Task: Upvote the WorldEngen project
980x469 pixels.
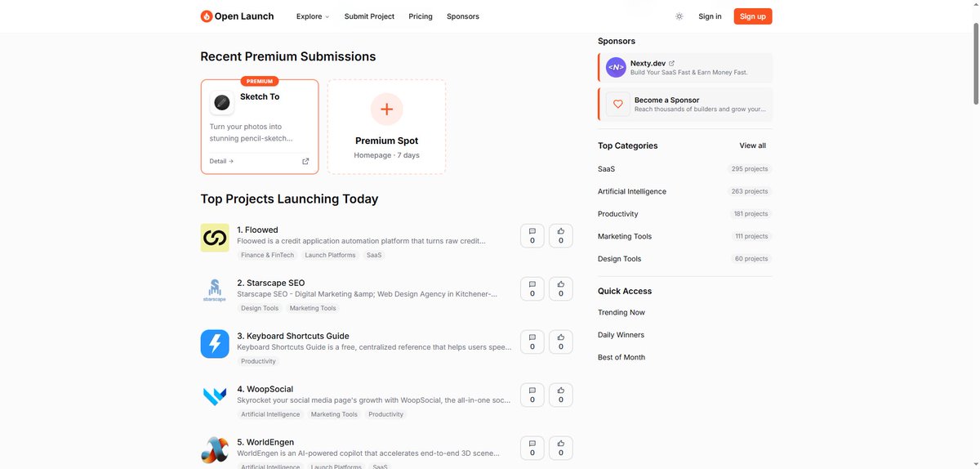Action: click(561, 448)
